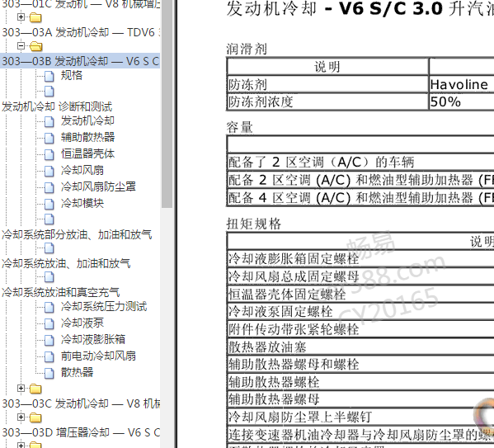The image size is (494, 448).
Task: Click the 防冻剂浓度 table cell
Action: (x=327, y=101)
